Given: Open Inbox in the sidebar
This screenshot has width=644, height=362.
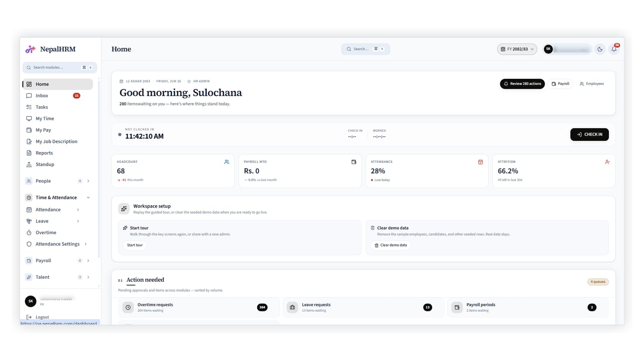Looking at the screenshot, I should click(58, 96).
